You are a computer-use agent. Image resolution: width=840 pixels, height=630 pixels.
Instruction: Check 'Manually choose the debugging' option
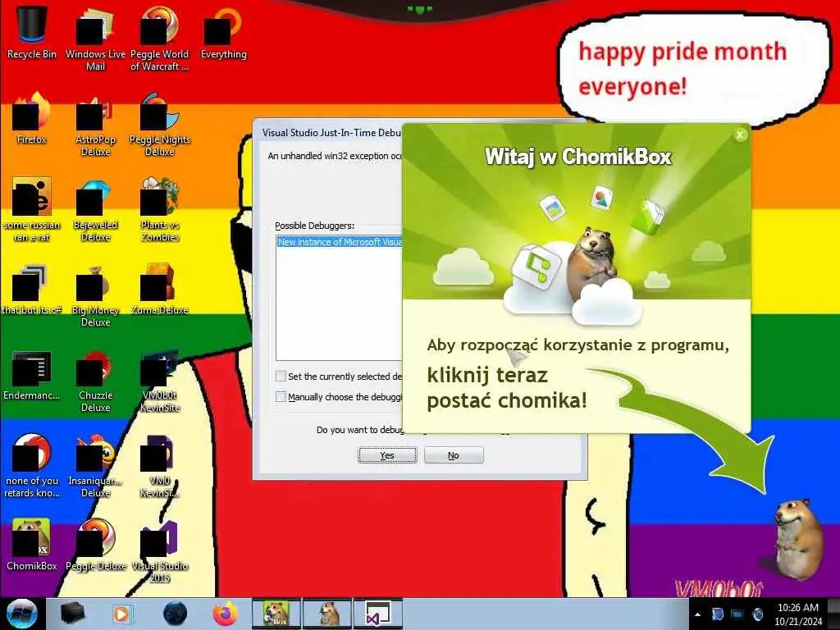tap(281, 396)
